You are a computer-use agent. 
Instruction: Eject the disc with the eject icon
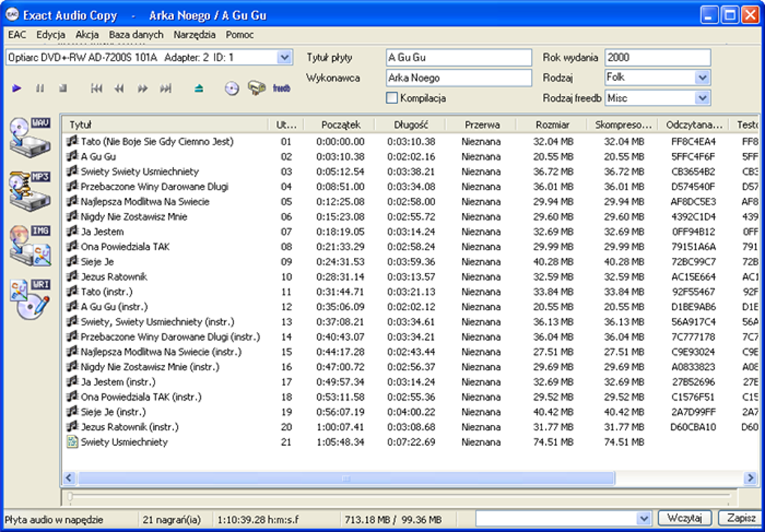pyautogui.click(x=199, y=88)
